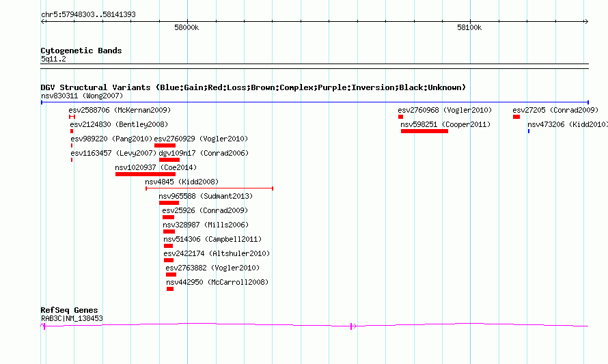Click the Cytogenetic Bands track title
608x364 pixels.
(x=81, y=51)
